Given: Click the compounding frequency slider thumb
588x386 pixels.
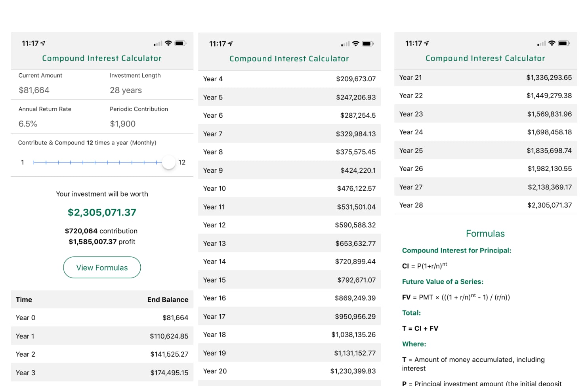Looking at the screenshot, I should 169,162.
